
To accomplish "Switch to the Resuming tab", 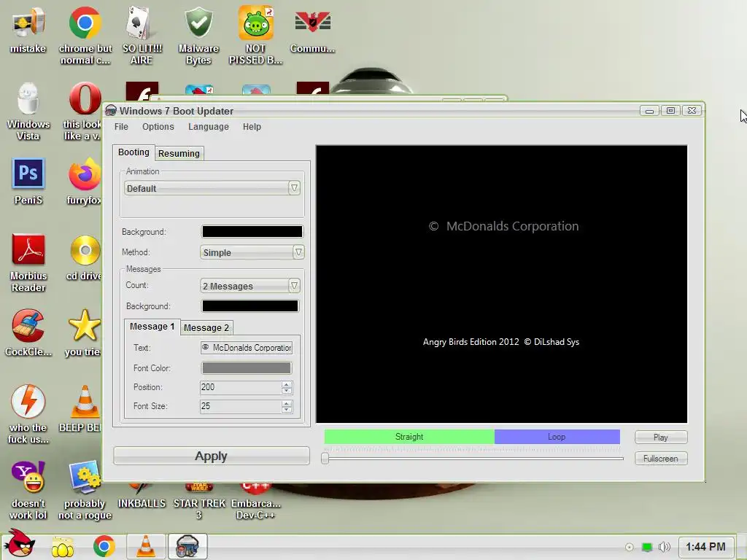I will [x=179, y=153].
